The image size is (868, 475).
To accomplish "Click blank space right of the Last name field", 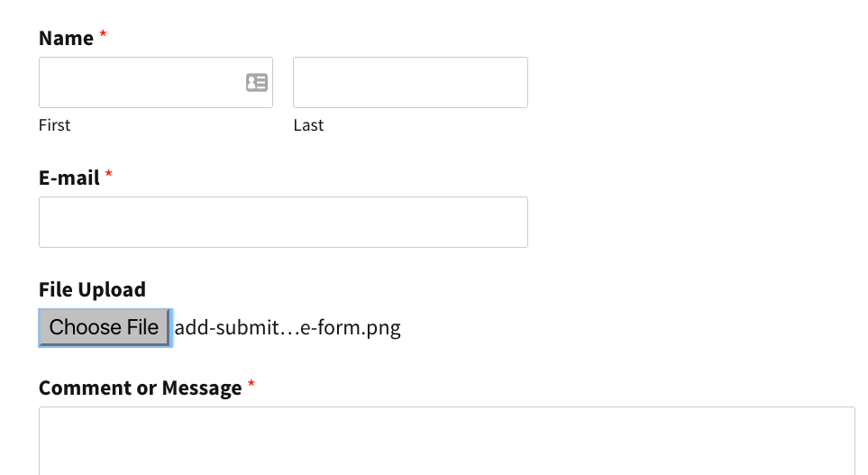I will tap(692, 83).
